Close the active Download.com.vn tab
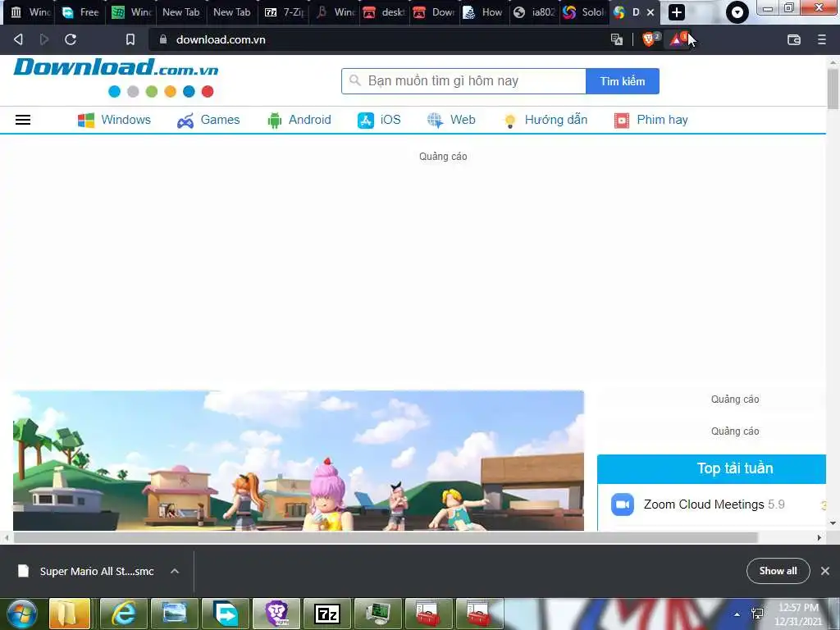The image size is (840, 630). point(651,12)
